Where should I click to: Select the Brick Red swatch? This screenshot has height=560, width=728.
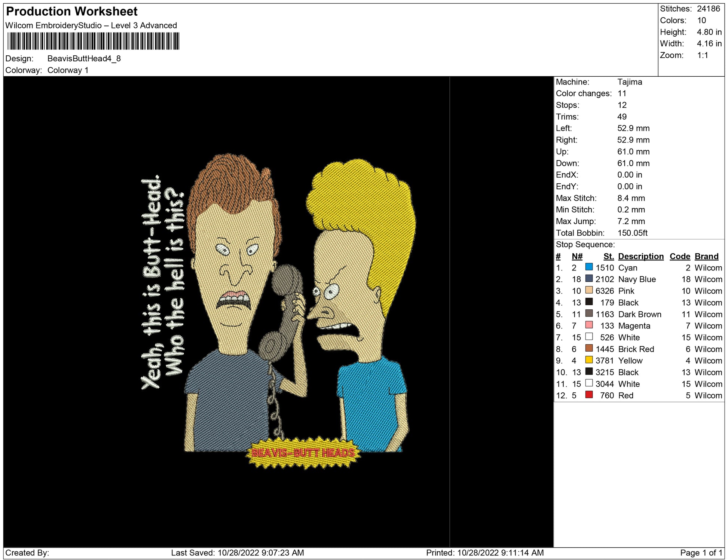point(589,348)
